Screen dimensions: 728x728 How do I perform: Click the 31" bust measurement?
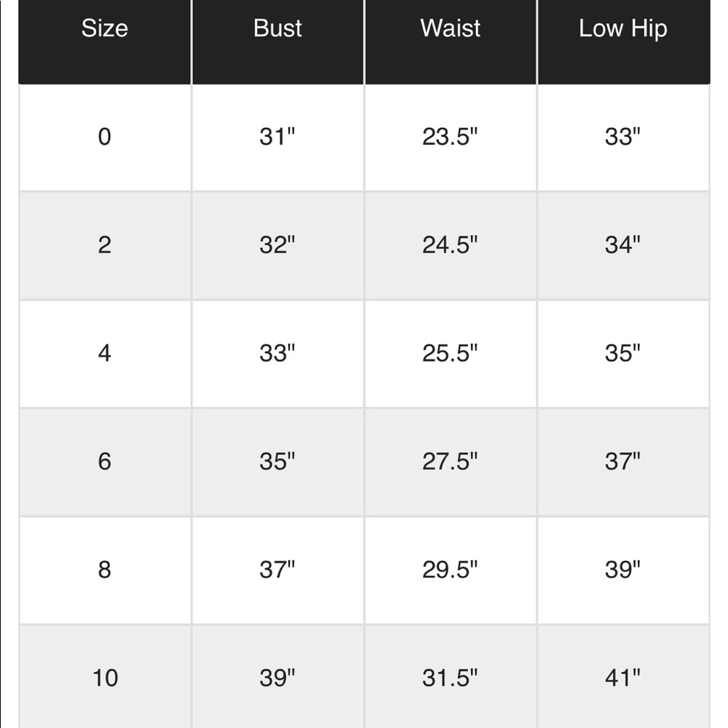coord(277,137)
